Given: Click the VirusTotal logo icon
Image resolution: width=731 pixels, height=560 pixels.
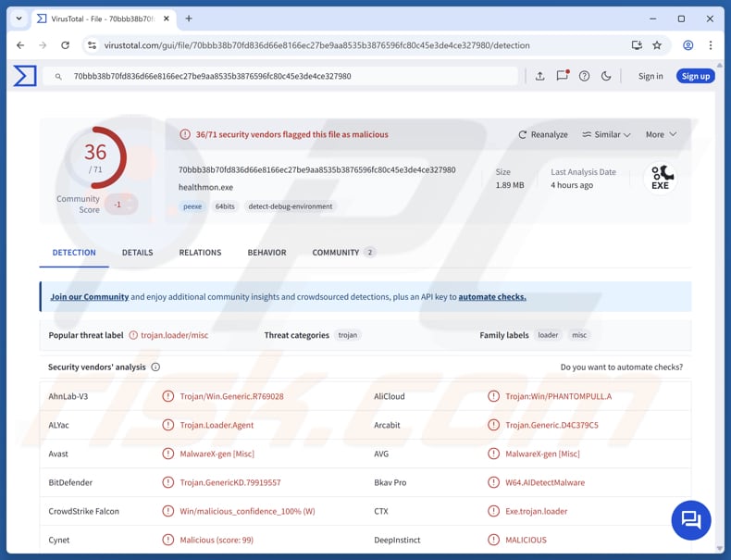Looking at the screenshot, I should (x=25, y=76).
